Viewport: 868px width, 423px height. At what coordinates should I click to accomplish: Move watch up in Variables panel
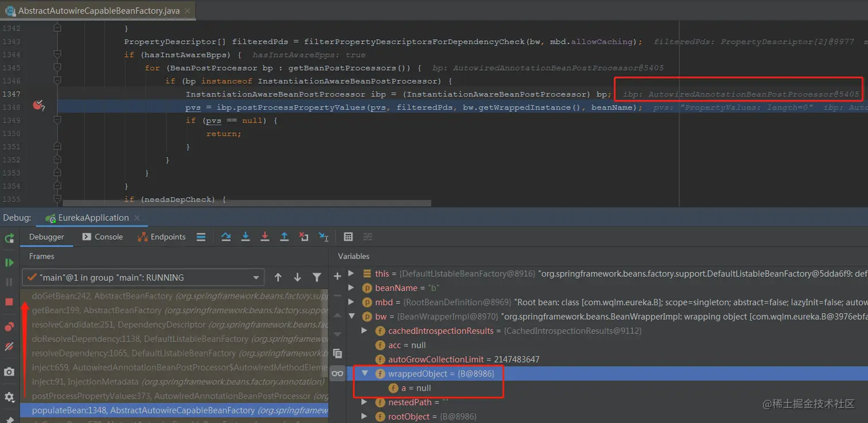point(338,316)
